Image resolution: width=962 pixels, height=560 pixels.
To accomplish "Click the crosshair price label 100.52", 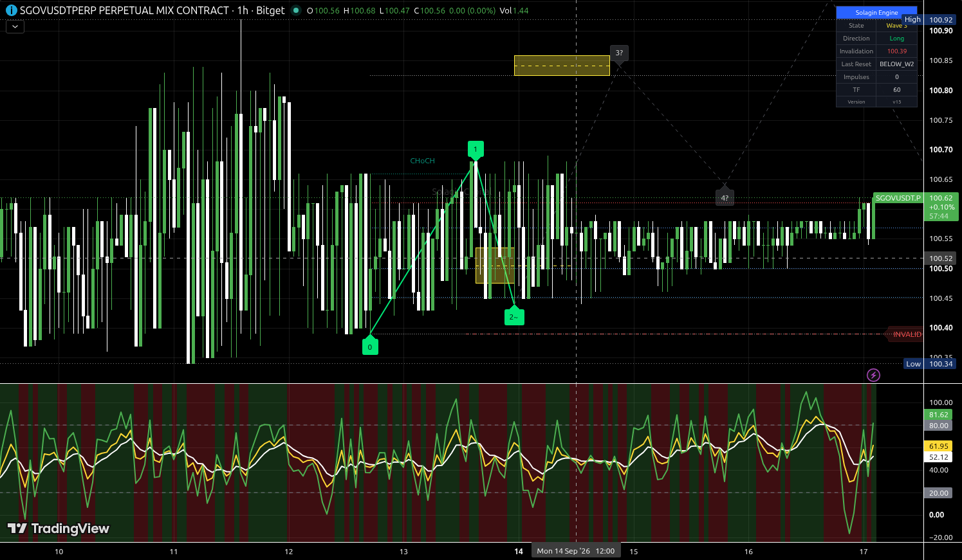I will [x=941, y=258].
